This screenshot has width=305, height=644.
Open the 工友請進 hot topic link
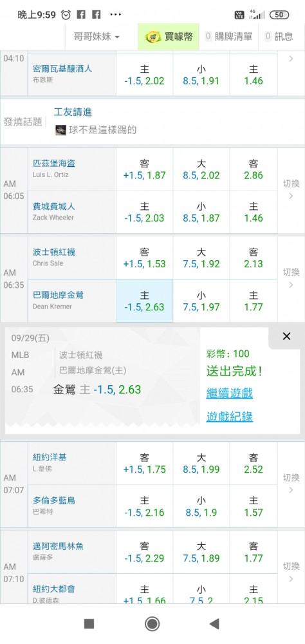(73, 112)
